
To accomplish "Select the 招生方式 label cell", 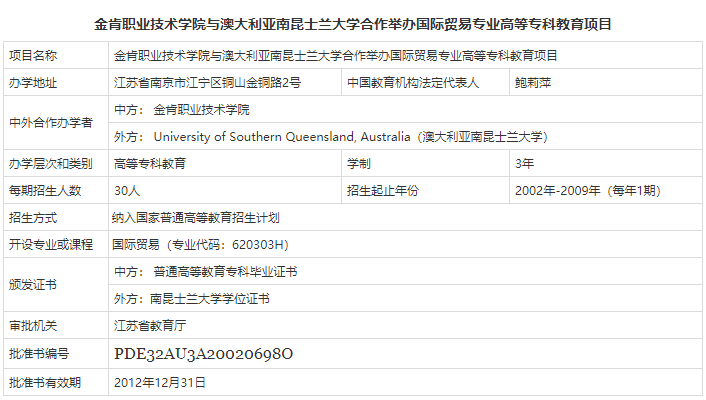I will tap(56, 218).
